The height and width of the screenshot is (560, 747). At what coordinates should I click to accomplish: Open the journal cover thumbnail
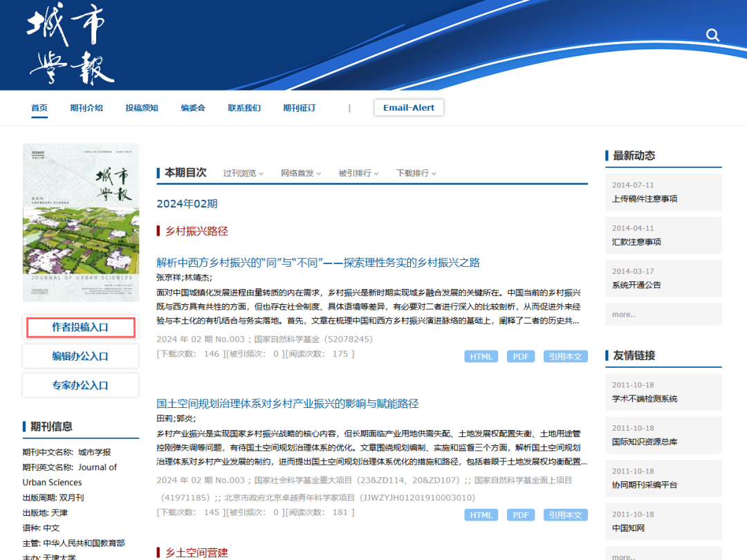click(81, 223)
